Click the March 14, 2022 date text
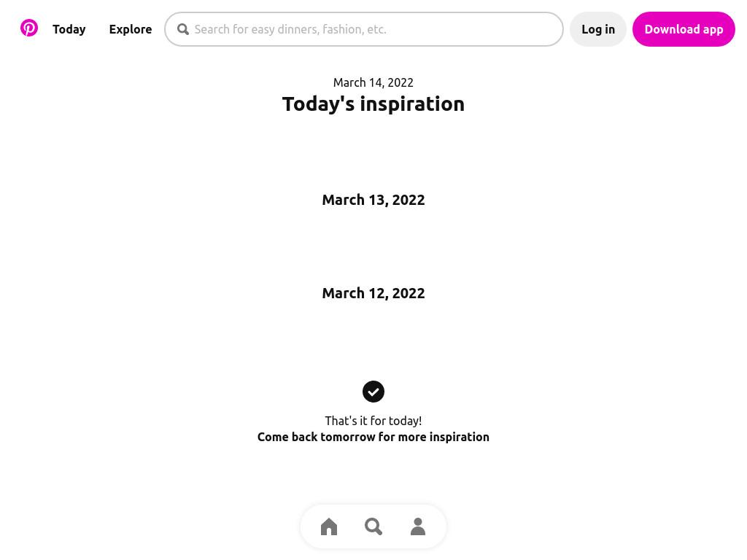The width and height of the screenshot is (747, 560). coord(373,82)
